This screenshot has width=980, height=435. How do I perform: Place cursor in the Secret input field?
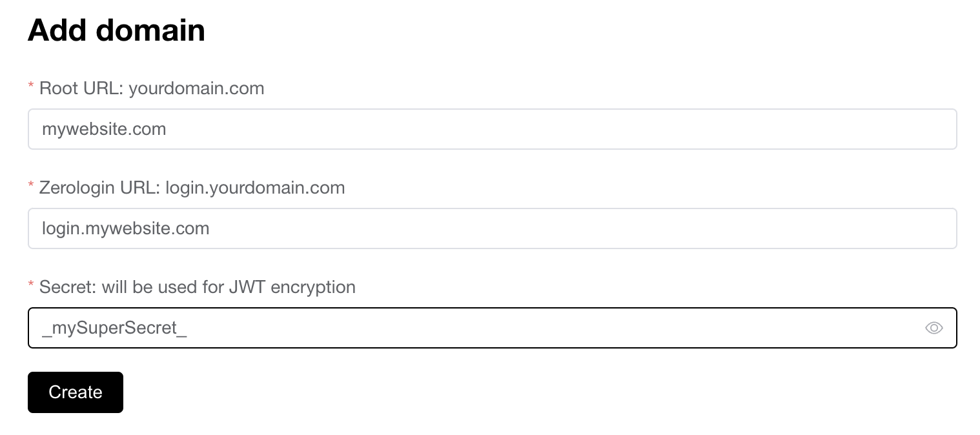point(452,328)
